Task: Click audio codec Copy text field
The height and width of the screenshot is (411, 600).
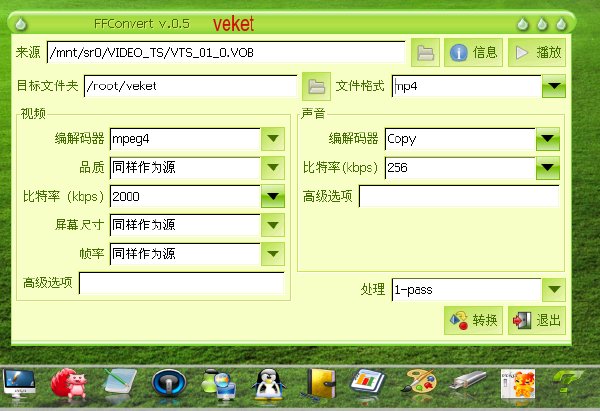Action: pyautogui.click(x=460, y=139)
